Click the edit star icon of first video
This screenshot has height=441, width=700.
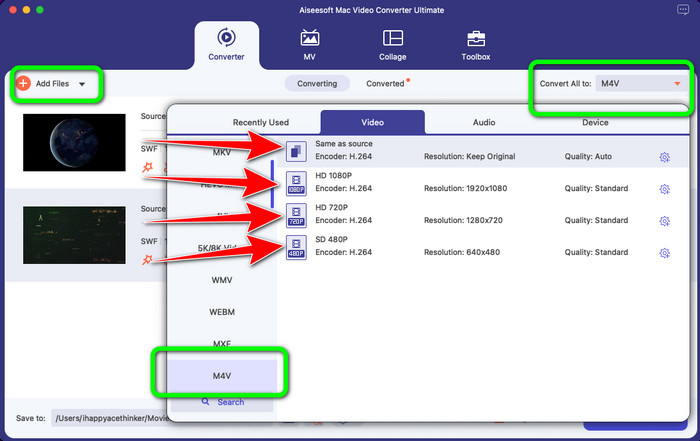click(x=147, y=167)
